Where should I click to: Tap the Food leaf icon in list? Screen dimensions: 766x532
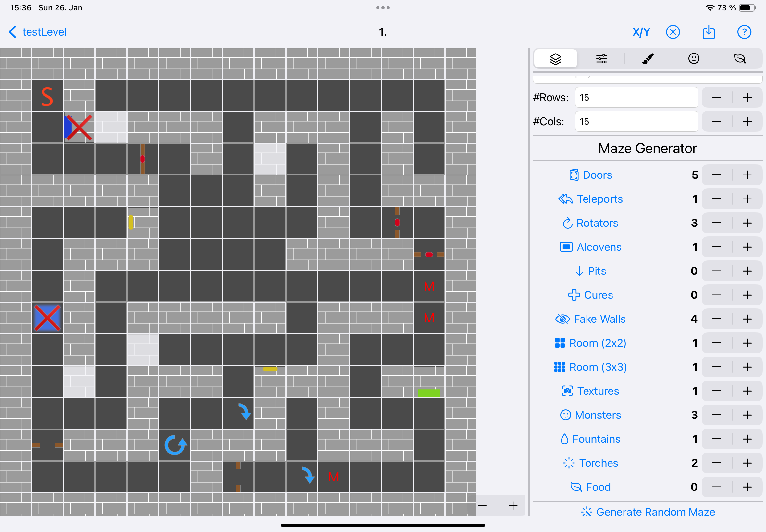pos(576,487)
